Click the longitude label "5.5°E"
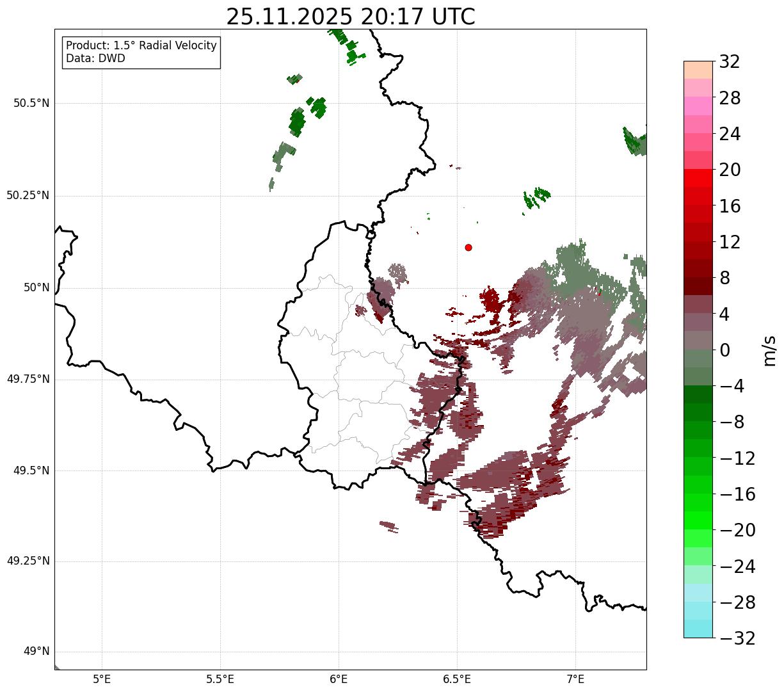The height and width of the screenshot is (692, 784). click(220, 679)
